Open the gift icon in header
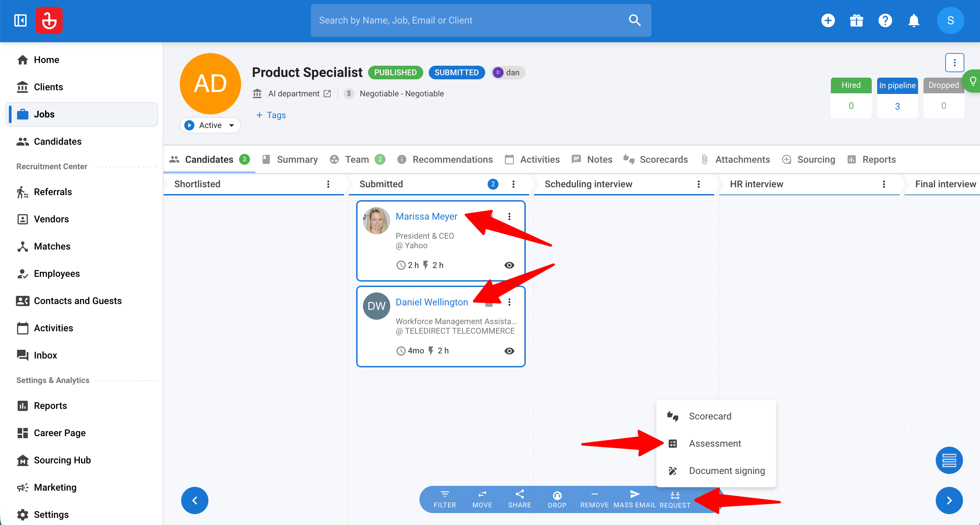The width and height of the screenshot is (980, 525). click(856, 20)
